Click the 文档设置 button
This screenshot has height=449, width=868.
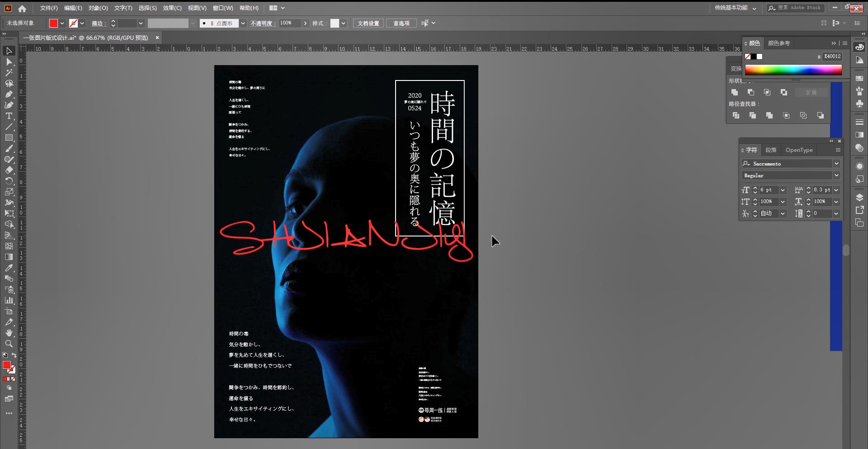tap(368, 23)
